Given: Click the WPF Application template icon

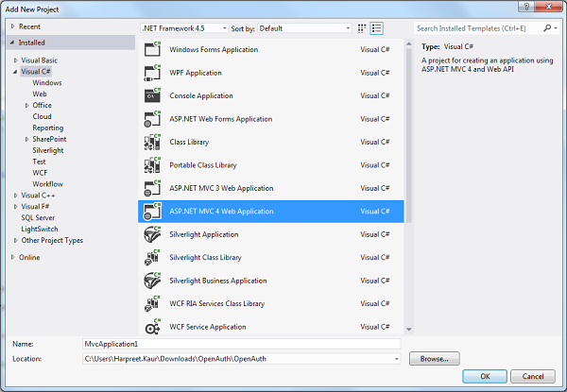Looking at the screenshot, I should pos(152,73).
